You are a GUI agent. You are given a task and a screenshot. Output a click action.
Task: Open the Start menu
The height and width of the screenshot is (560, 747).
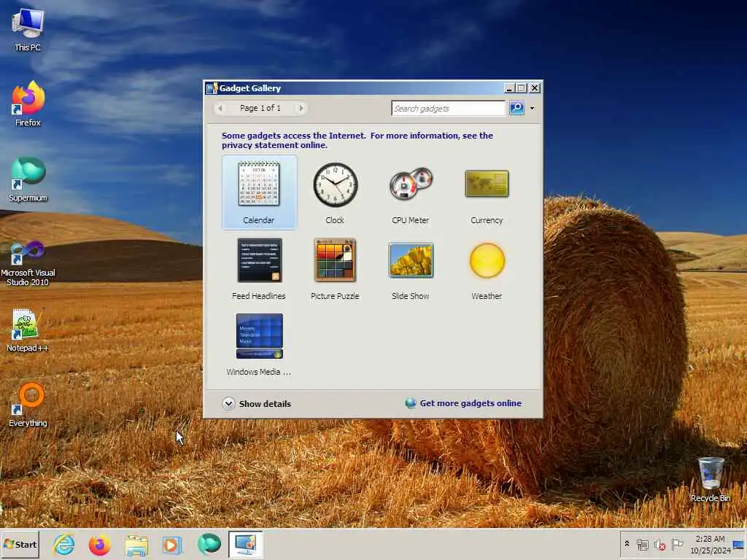pos(20,544)
